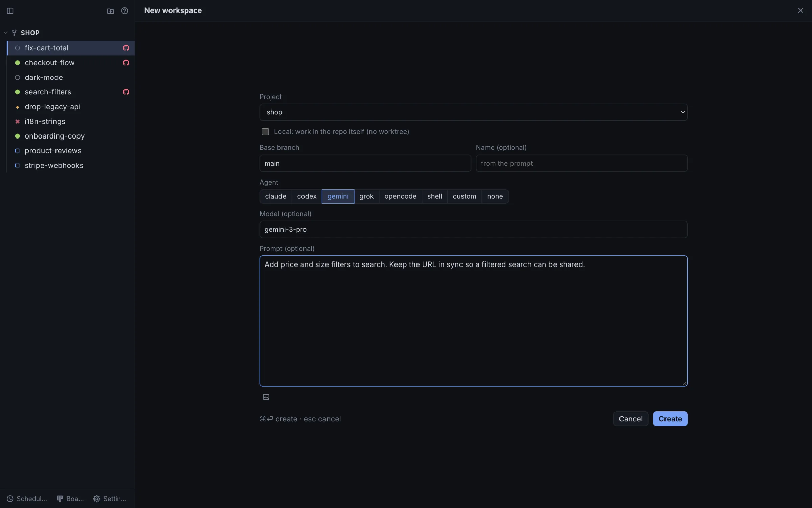The width and height of the screenshot is (812, 508).
Task: Click orange diamond status on drop-legacy-api
Action: (17, 107)
